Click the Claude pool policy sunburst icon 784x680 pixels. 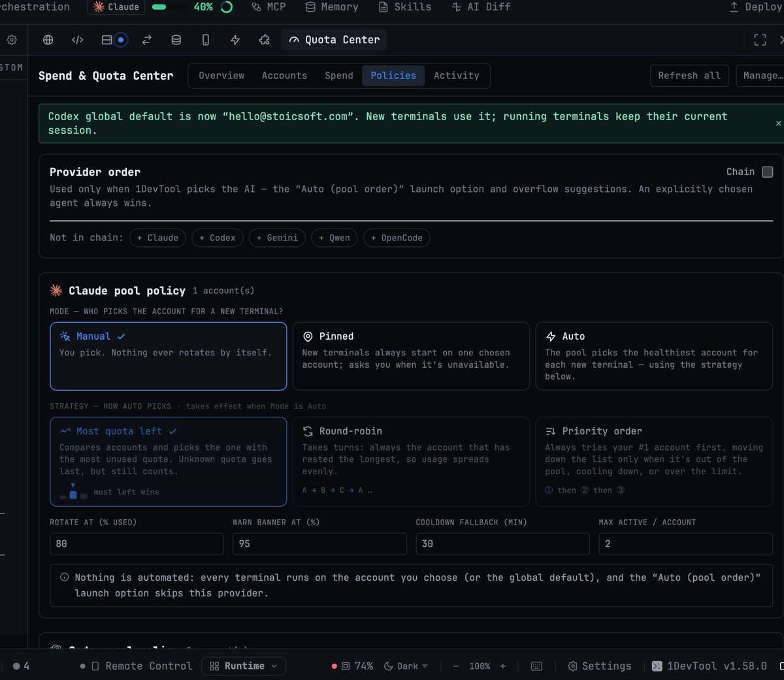(56, 291)
